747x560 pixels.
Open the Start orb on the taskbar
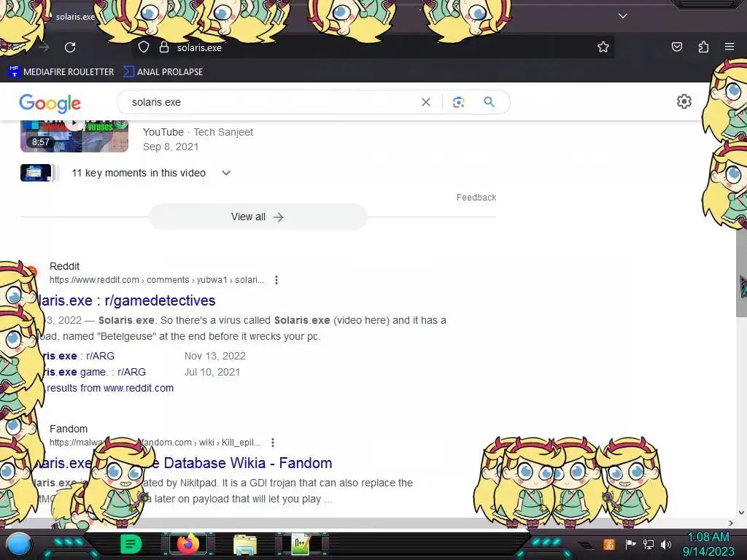(x=19, y=544)
